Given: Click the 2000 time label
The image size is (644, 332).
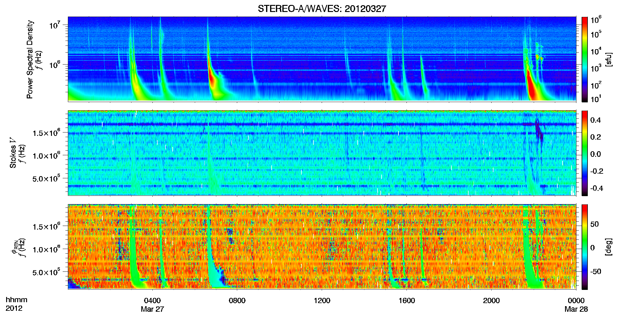Looking at the screenshot, I should 491,301.
